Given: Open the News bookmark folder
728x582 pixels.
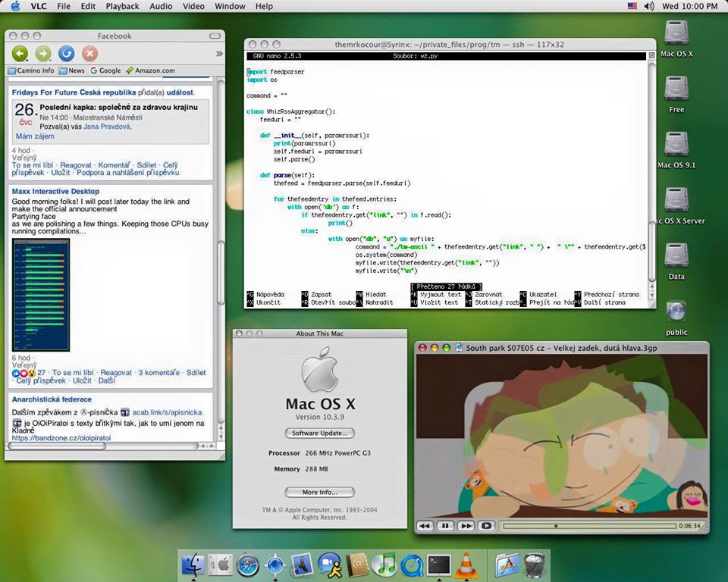Looking at the screenshot, I should click(72, 70).
